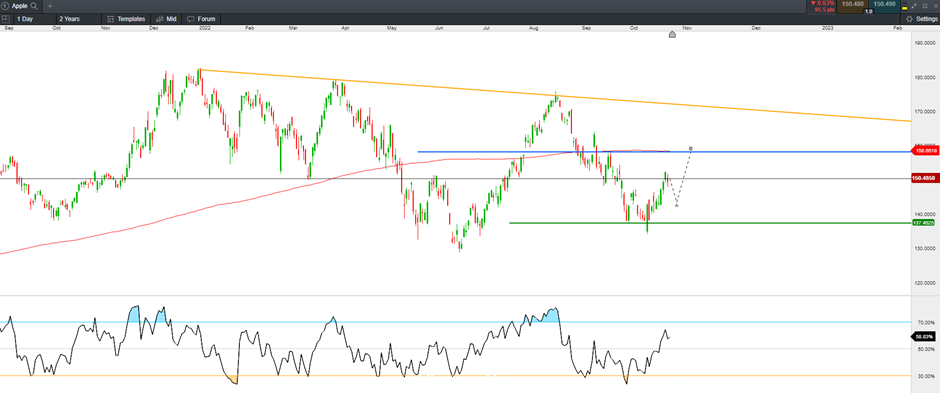Click the 2023 label on time axis
The height and width of the screenshot is (393, 940).
[828, 28]
